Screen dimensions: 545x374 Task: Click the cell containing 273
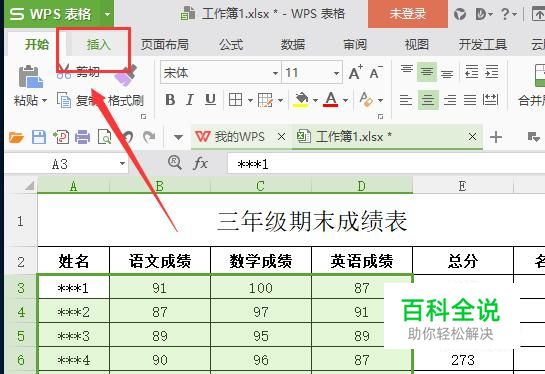(x=463, y=360)
